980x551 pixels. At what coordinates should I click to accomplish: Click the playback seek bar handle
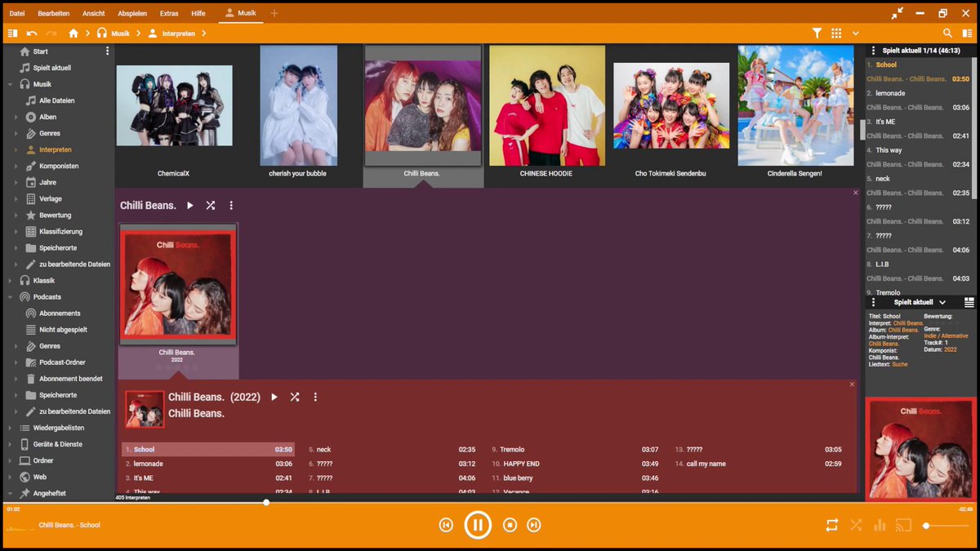[x=266, y=502]
